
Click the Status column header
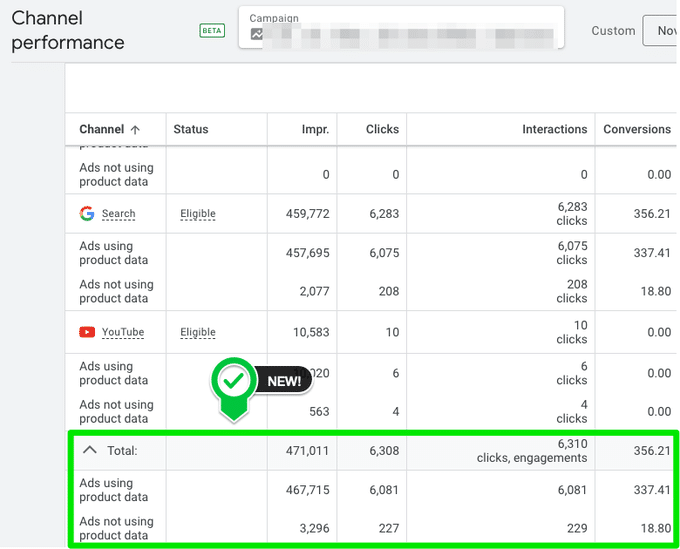coord(191,129)
